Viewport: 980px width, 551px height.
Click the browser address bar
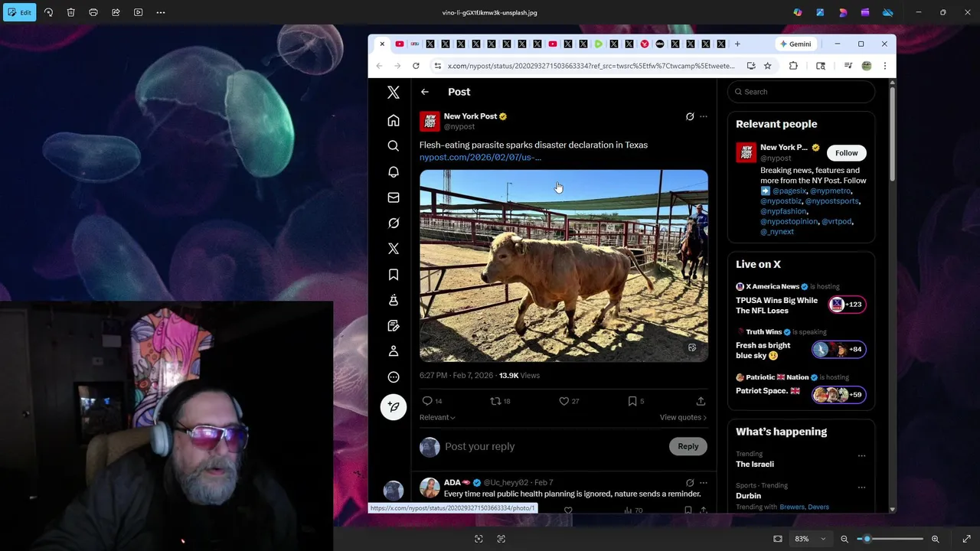pos(591,66)
